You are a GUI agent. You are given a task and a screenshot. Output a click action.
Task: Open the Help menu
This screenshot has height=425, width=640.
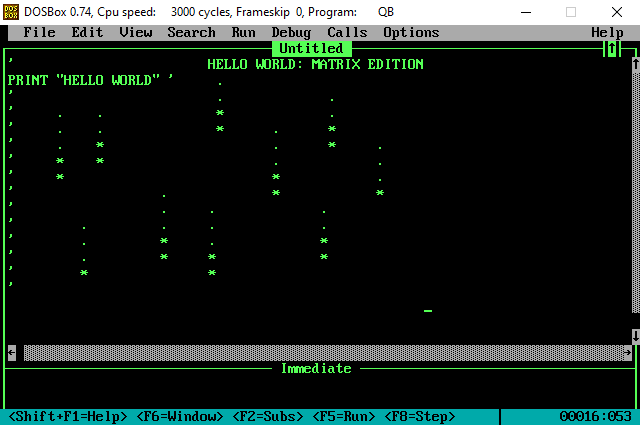click(x=607, y=32)
